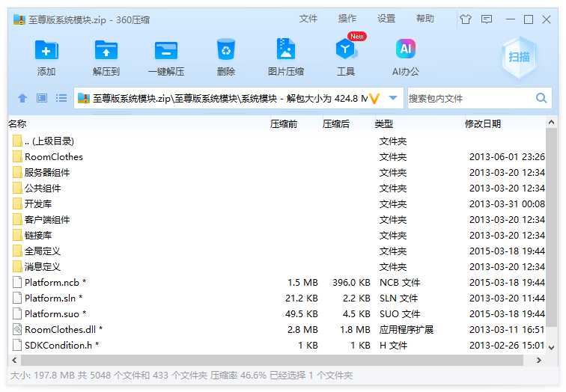
Task: Open the 文件 menu
Action: pyautogui.click(x=308, y=19)
